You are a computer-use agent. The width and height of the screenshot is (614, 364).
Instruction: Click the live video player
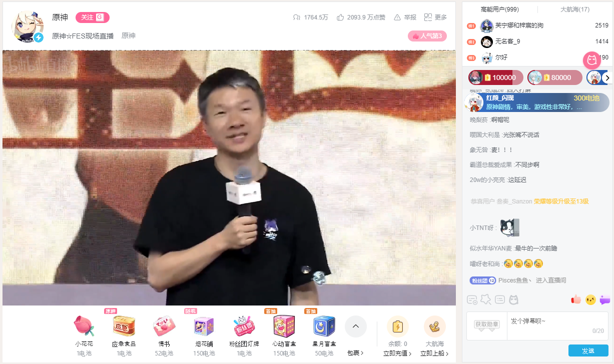click(229, 177)
